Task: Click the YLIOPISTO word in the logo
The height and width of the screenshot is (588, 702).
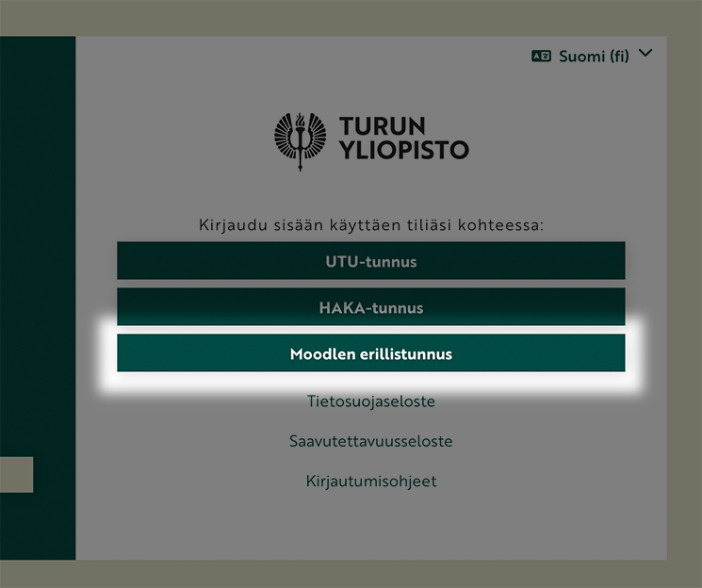Action: [x=403, y=150]
